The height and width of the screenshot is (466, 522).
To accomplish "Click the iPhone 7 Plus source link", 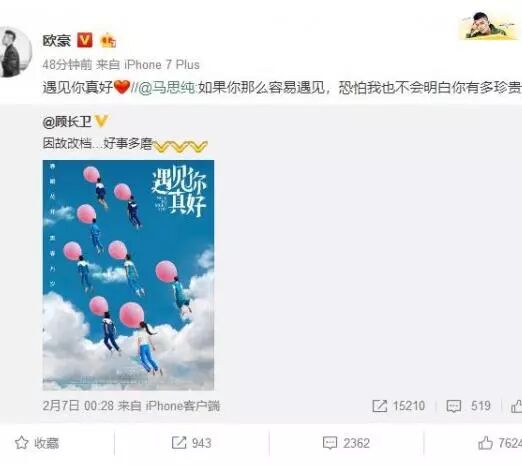I will click(x=162, y=65).
